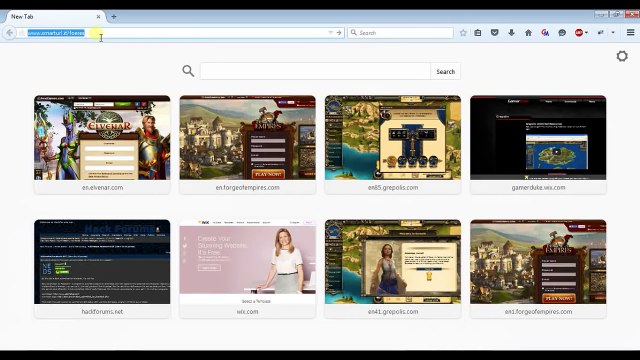Click the new tab page search field
The height and width of the screenshot is (360, 640).
pyautogui.click(x=315, y=71)
